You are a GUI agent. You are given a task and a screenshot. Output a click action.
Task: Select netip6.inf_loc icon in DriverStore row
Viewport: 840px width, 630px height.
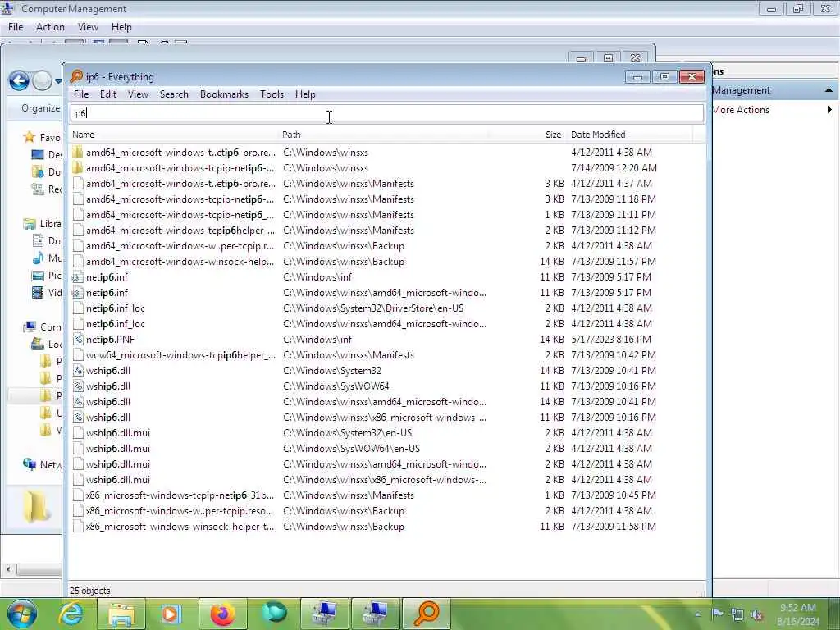(x=78, y=308)
